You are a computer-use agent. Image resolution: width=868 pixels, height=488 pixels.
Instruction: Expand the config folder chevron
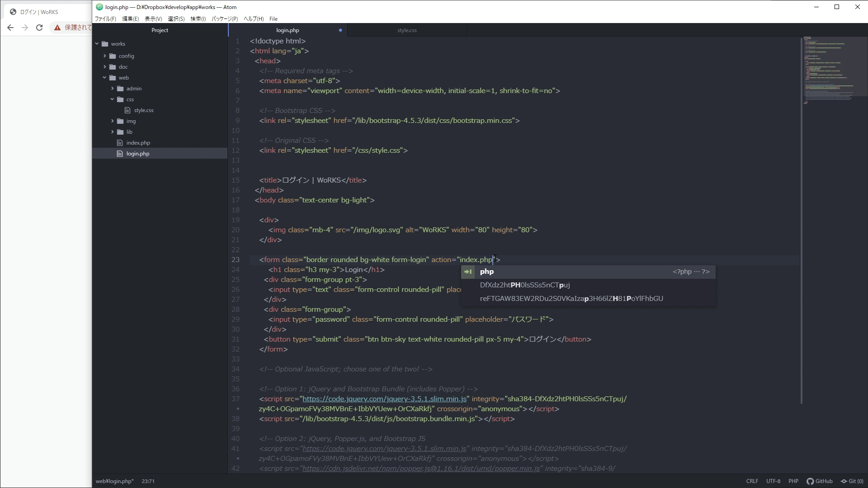tap(105, 56)
